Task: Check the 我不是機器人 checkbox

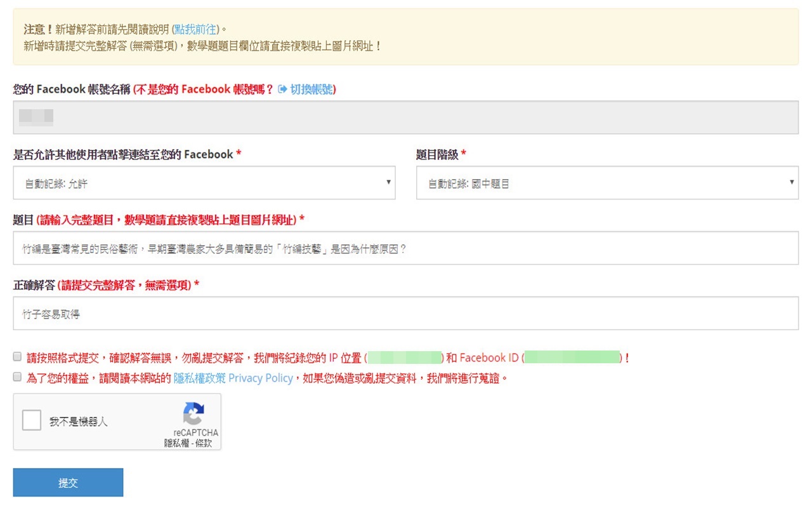Action: (x=31, y=420)
